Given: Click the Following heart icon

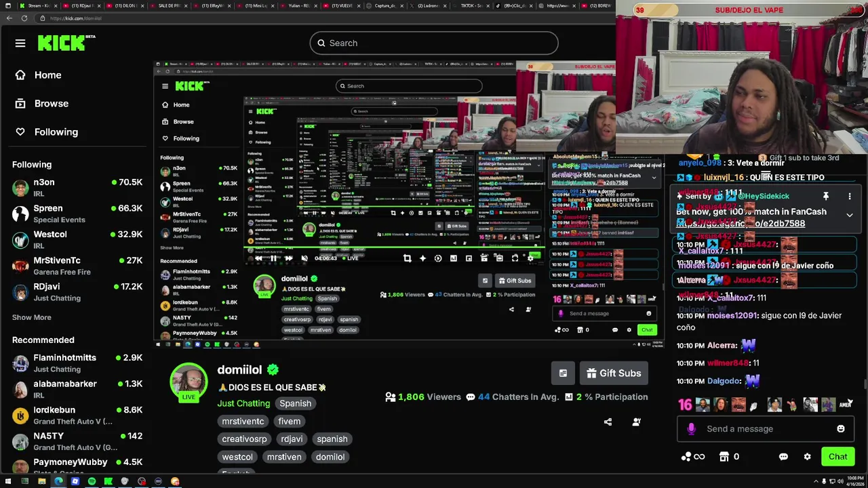Looking at the screenshot, I should (20, 132).
